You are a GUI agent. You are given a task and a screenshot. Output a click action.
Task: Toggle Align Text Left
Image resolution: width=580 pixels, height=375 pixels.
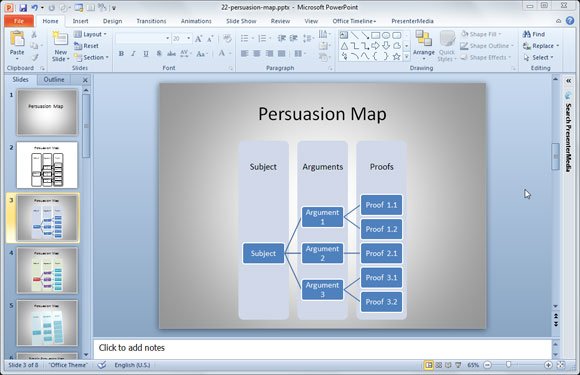245,54
